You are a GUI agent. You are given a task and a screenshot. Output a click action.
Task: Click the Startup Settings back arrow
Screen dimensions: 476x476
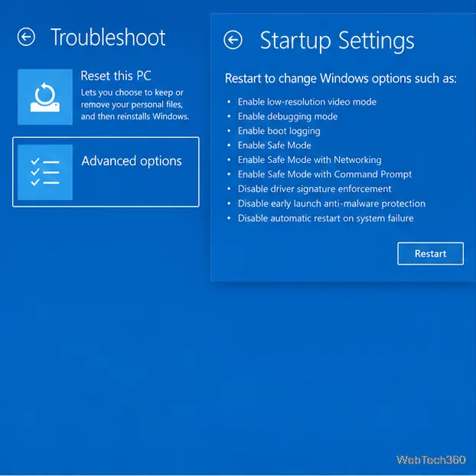point(233,40)
